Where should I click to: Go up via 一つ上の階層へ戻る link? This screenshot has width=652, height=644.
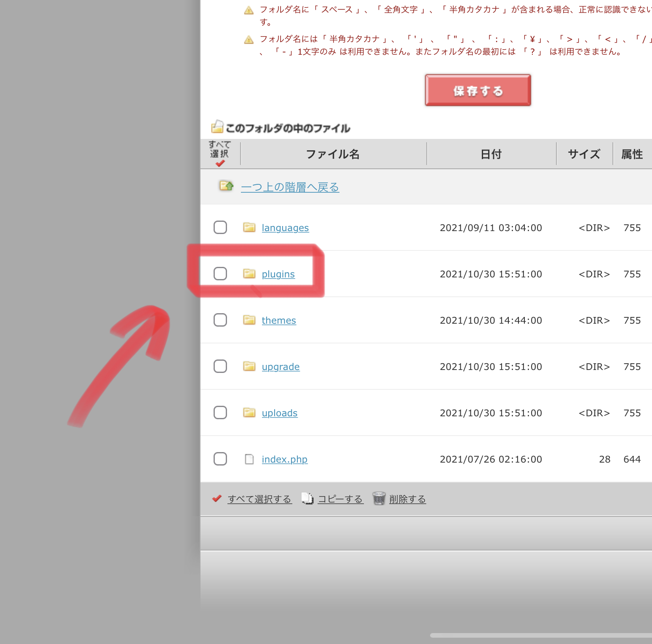coord(290,187)
